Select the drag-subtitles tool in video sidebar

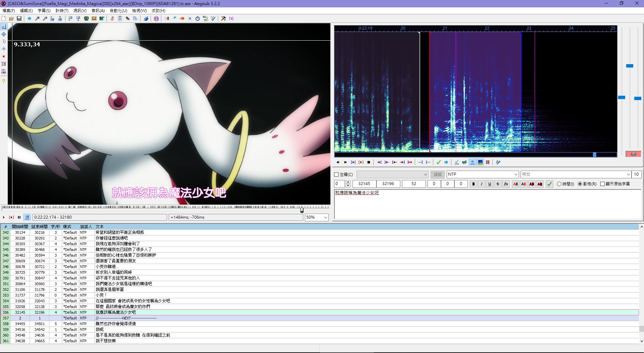pyautogui.click(x=4, y=34)
